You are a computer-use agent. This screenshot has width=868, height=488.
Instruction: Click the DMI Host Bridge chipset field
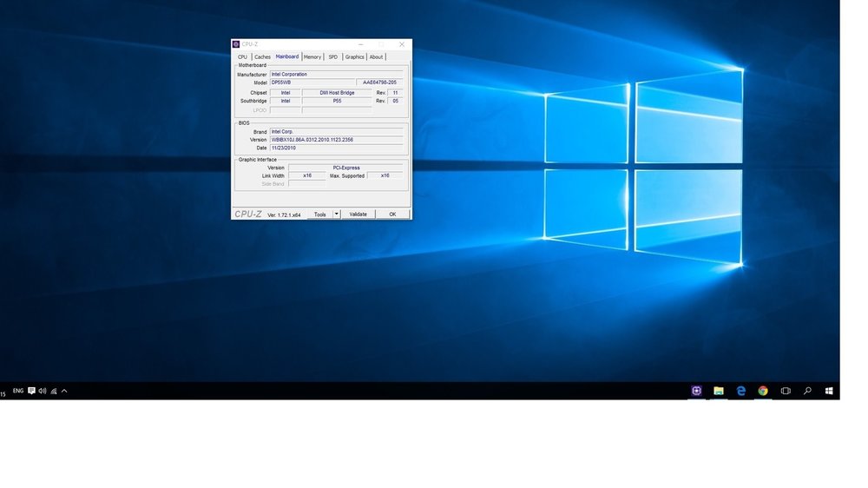(337, 93)
